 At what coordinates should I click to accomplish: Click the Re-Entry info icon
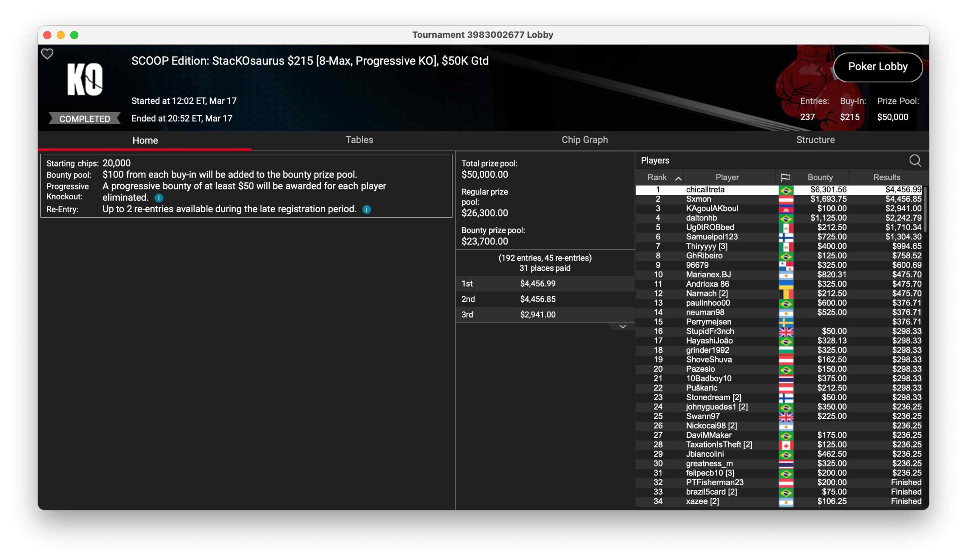click(x=366, y=210)
